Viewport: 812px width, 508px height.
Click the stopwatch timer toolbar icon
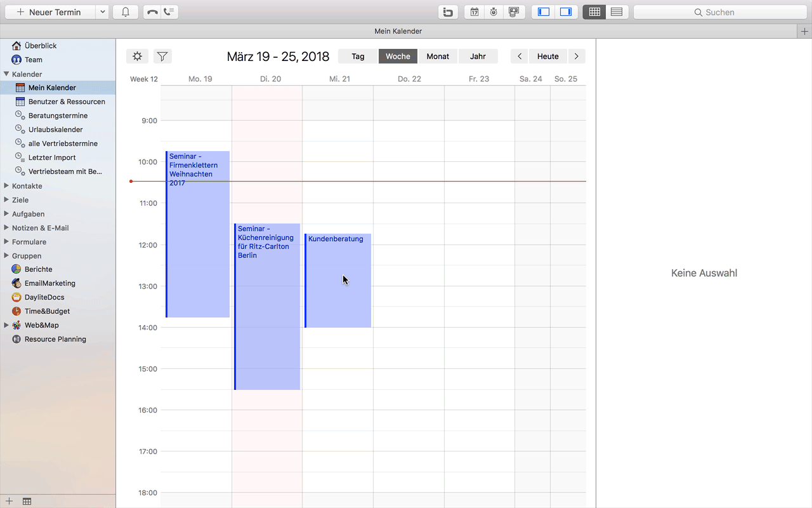[494, 12]
